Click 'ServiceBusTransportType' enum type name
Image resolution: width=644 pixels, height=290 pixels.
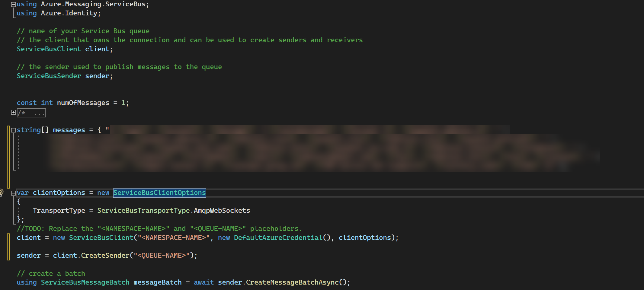click(143, 211)
